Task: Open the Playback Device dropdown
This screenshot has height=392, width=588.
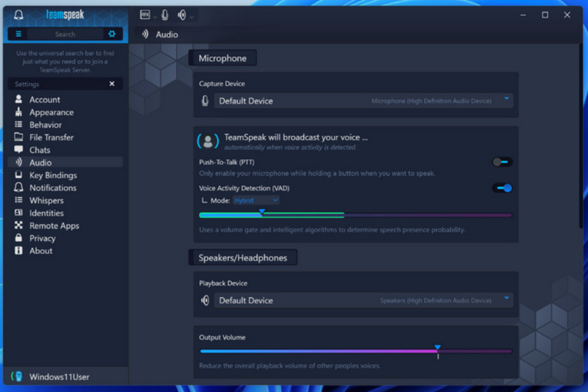Action: pyautogui.click(x=363, y=301)
